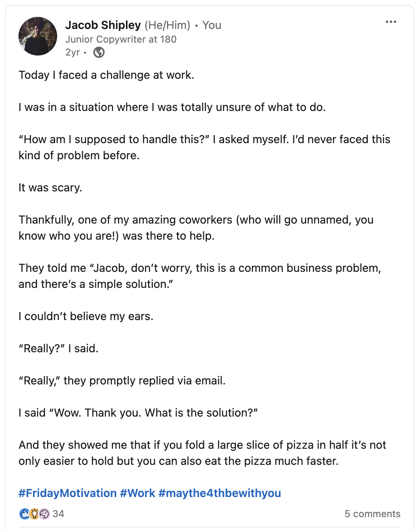The image size is (420, 530).
Task: View the 5 comments on the post
Action: tap(372, 514)
